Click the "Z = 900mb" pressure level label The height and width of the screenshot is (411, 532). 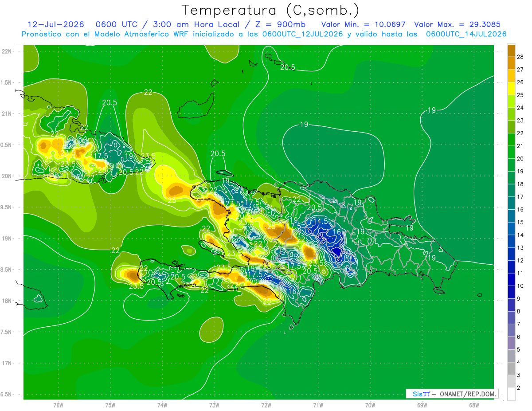[x=279, y=24]
